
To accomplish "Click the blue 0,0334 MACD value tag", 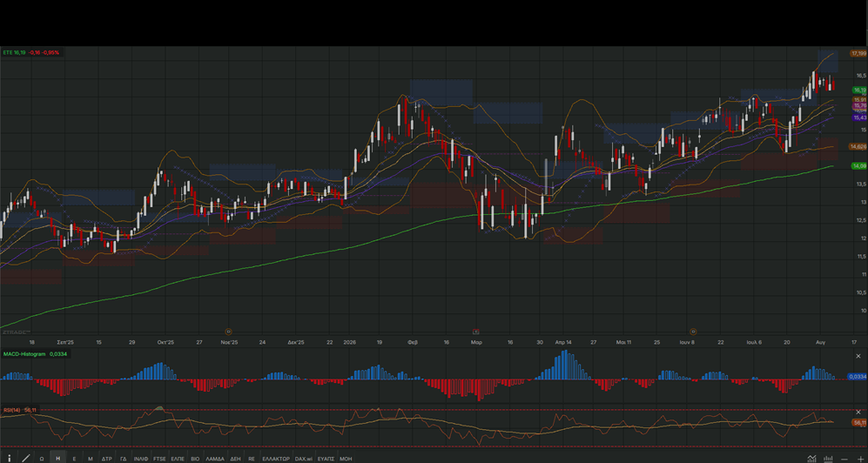I will [x=858, y=377].
